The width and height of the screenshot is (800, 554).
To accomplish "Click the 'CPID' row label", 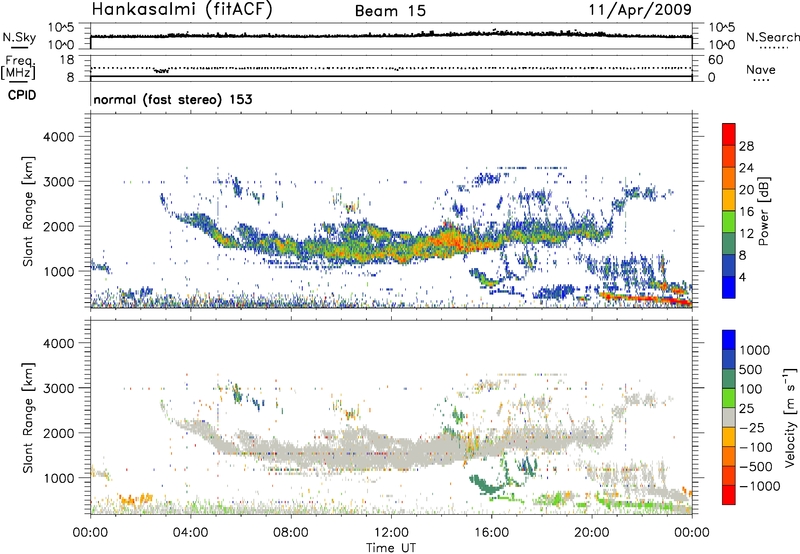I will [x=22, y=95].
